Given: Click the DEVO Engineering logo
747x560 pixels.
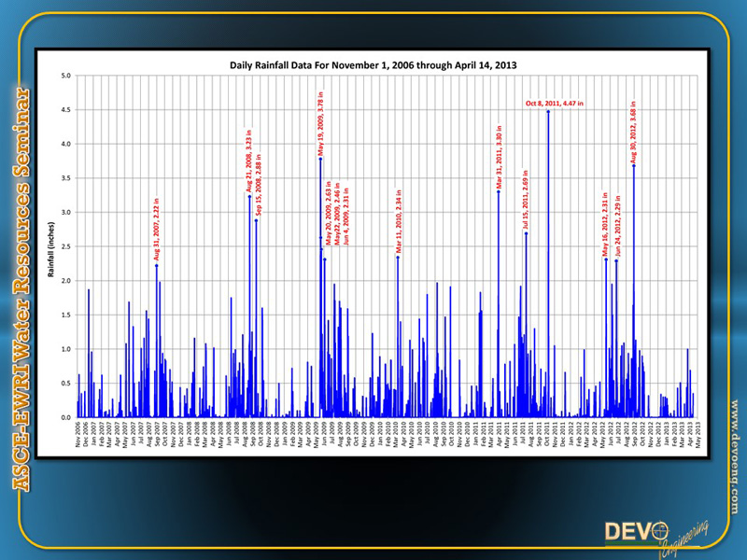Looking at the screenshot, I should tap(654, 536).
